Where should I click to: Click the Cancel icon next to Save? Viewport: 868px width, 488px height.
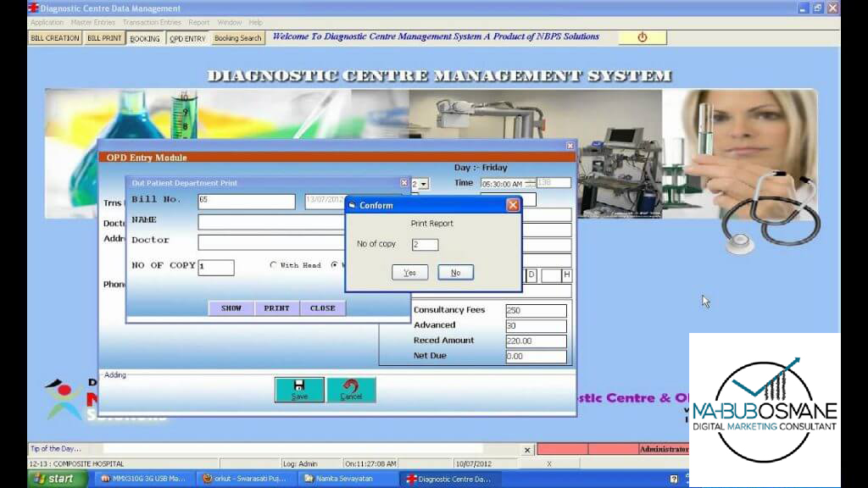pyautogui.click(x=351, y=390)
